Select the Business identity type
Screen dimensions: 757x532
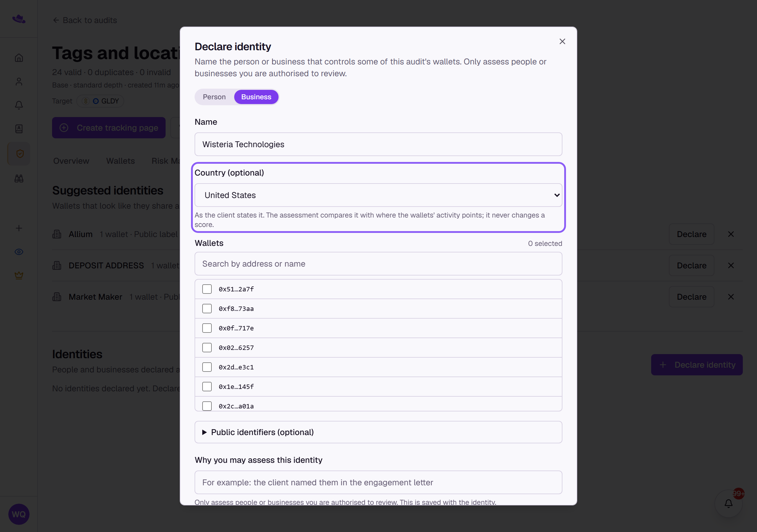point(256,97)
